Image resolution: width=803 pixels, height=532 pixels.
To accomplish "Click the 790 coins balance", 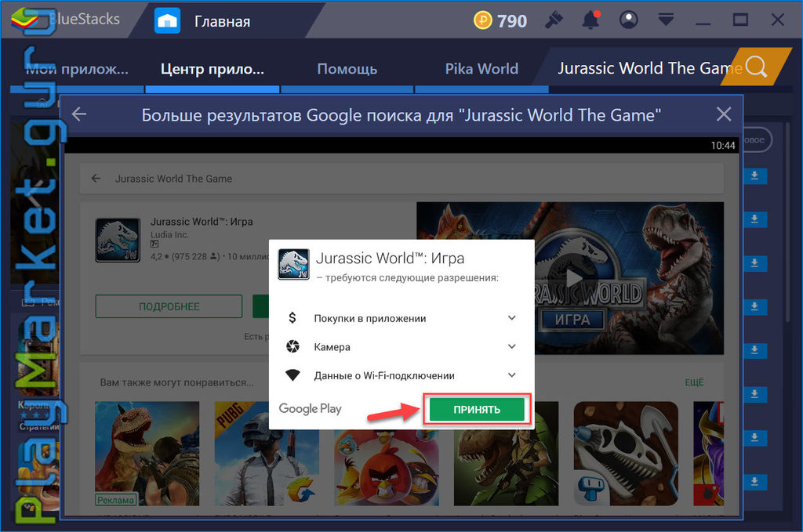I will (x=511, y=21).
